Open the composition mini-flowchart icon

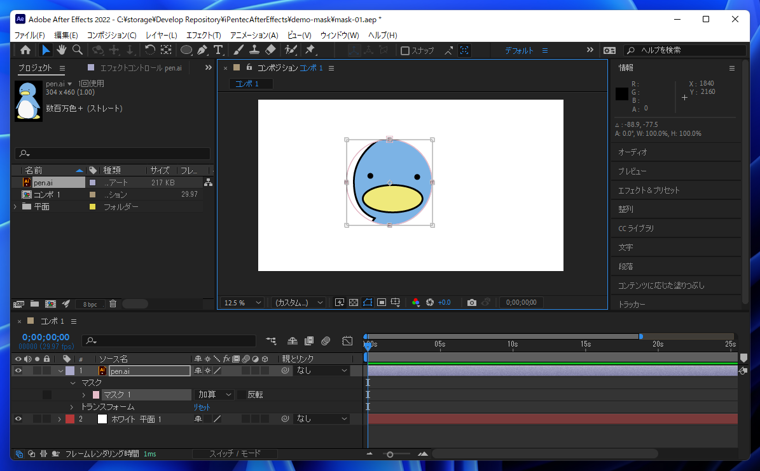point(271,341)
